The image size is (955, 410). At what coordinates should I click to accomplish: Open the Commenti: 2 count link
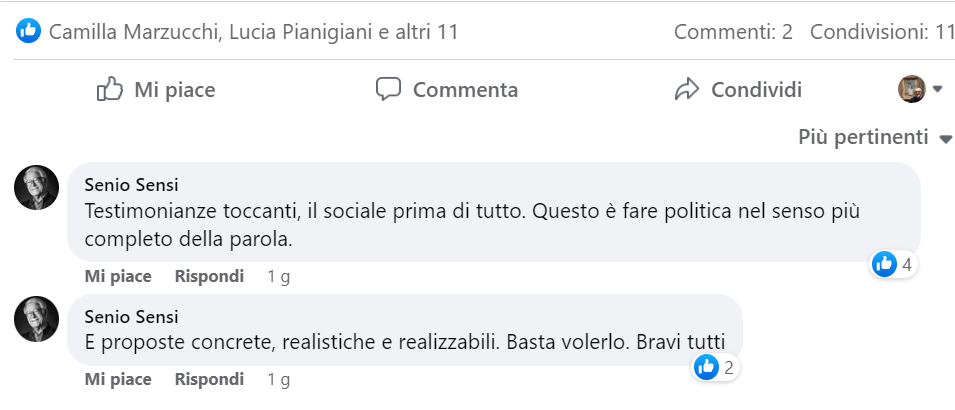click(733, 32)
